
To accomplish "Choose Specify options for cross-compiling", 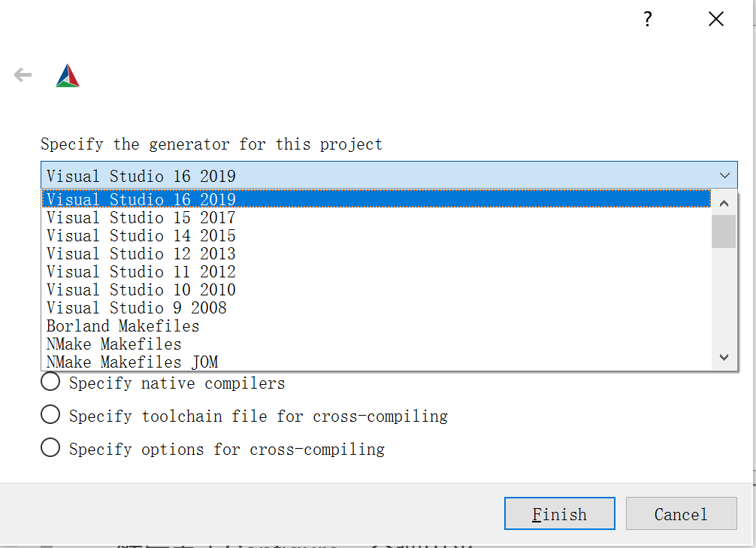I will point(50,447).
